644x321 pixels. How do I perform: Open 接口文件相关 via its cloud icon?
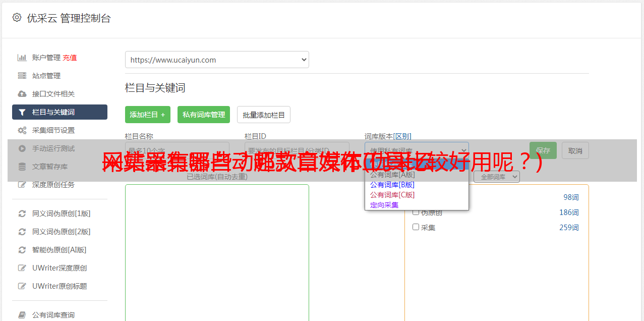[x=22, y=94]
